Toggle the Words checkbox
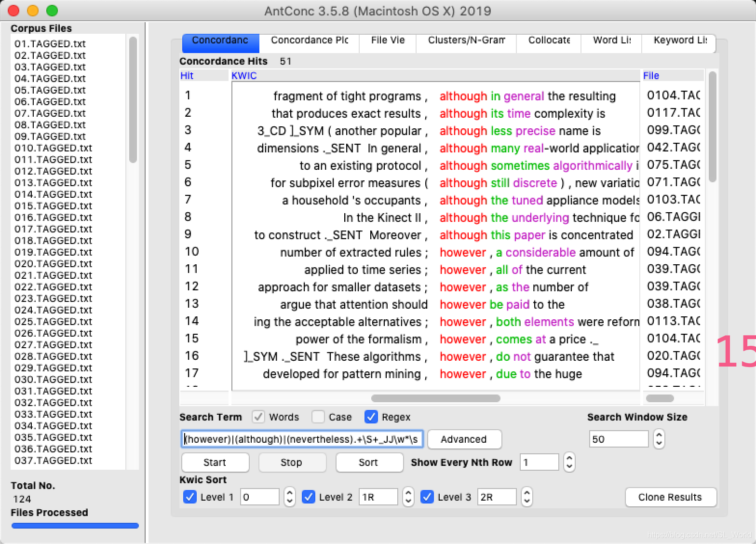 (x=258, y=417)
